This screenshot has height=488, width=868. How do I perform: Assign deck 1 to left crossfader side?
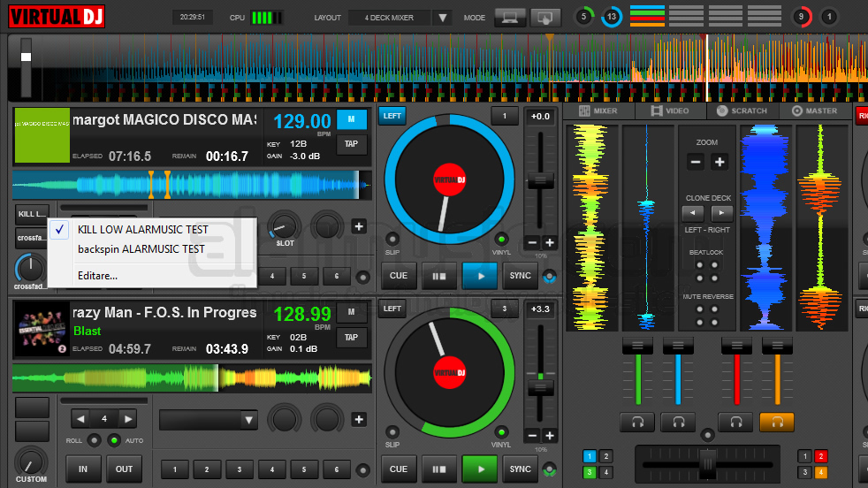590,456
